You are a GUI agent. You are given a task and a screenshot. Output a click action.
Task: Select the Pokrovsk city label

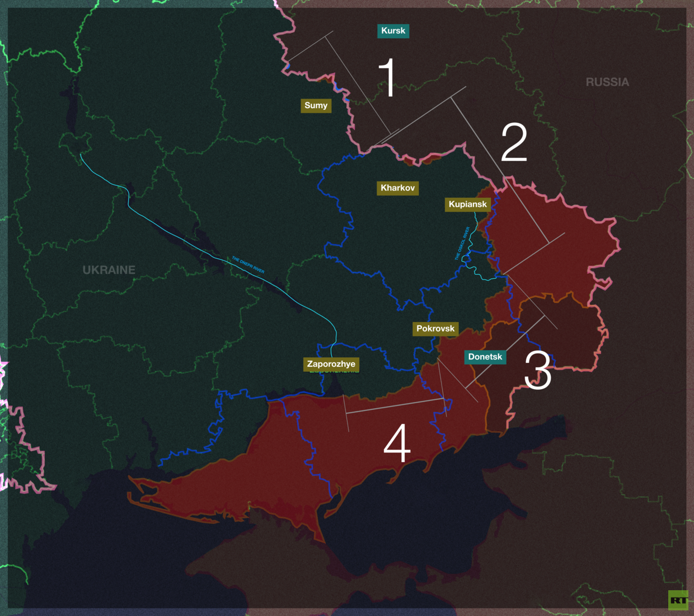pos(435,329)
